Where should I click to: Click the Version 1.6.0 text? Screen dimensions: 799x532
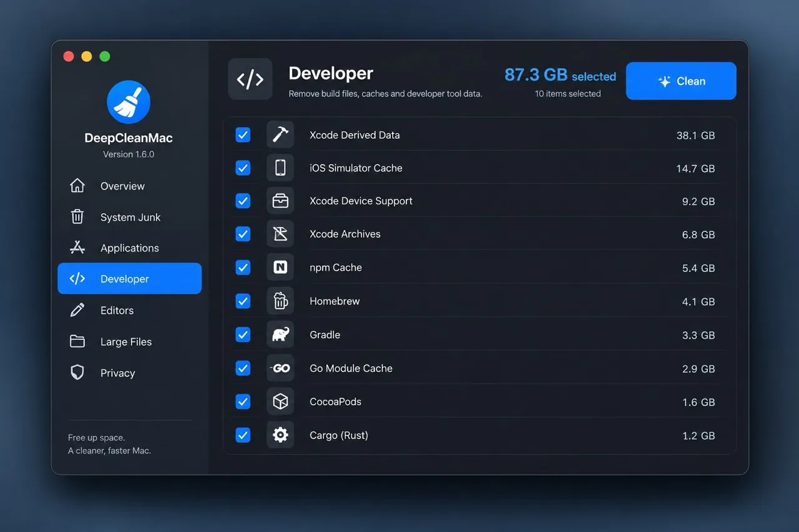click(x=129, y=154)
